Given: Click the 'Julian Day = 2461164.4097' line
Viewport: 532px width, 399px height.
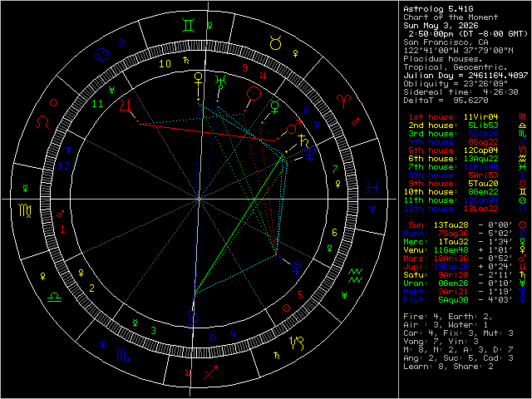Looking at the screenshot, I should (465, 76).
